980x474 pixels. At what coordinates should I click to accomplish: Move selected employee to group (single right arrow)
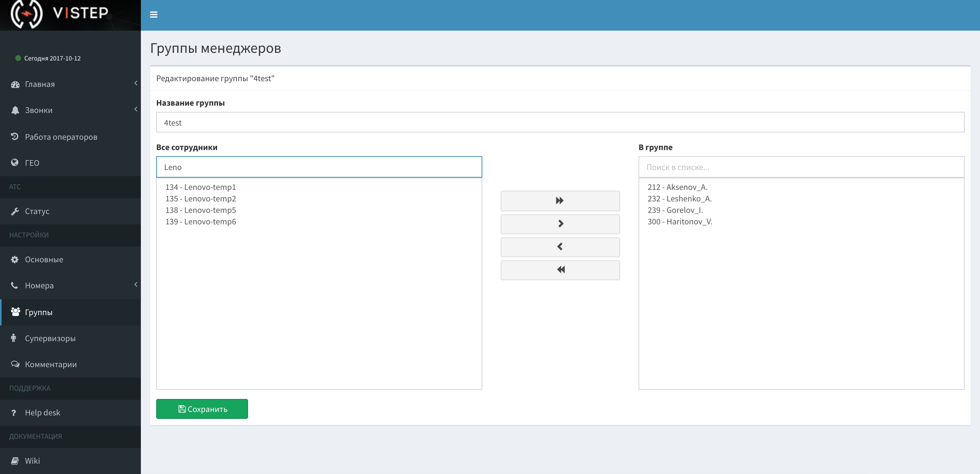coord(560,224)
